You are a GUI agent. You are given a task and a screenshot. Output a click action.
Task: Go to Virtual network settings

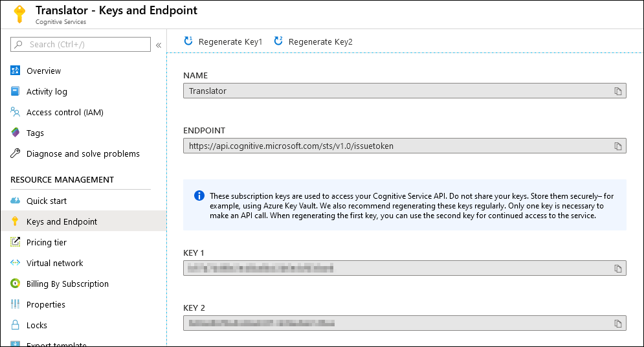[55, 263]
